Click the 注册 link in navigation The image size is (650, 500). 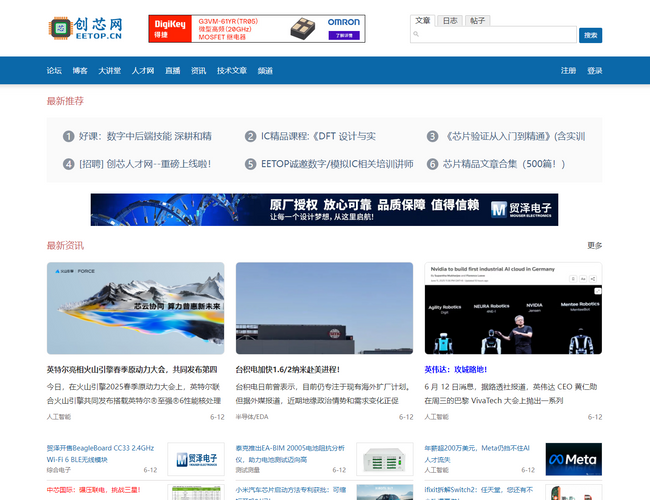tap(568, 71)
